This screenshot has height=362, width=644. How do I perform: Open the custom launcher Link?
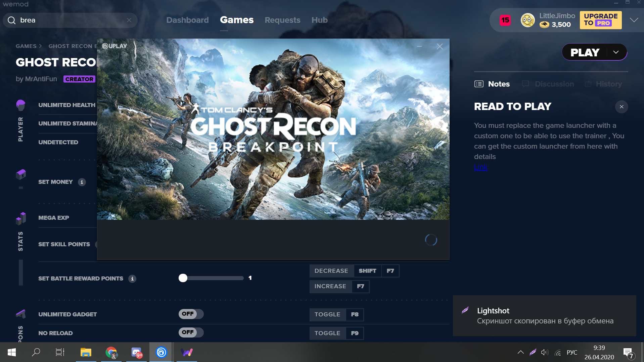point(480,167)
